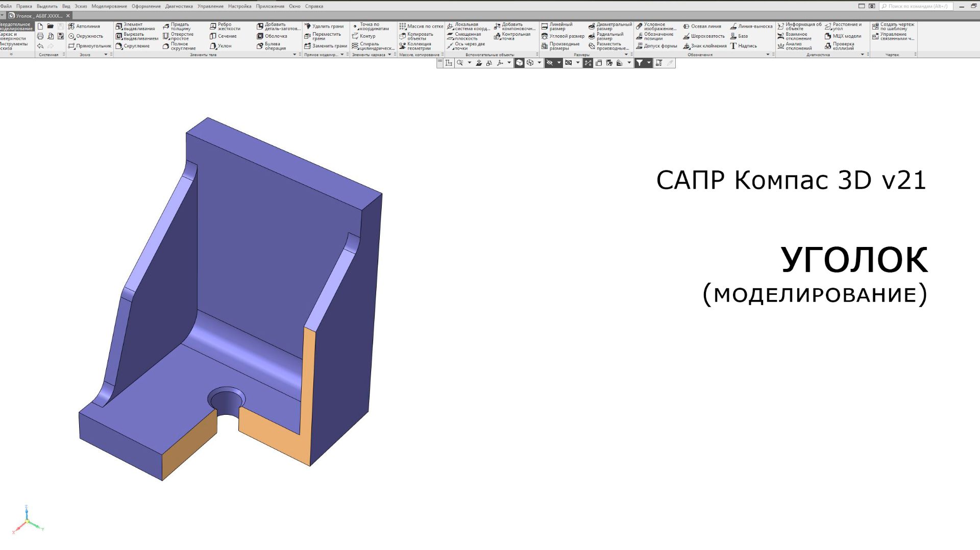The height and width of the screenshot is (550, 980).
Task: Apply Полное скругление command
Action: 179,46
